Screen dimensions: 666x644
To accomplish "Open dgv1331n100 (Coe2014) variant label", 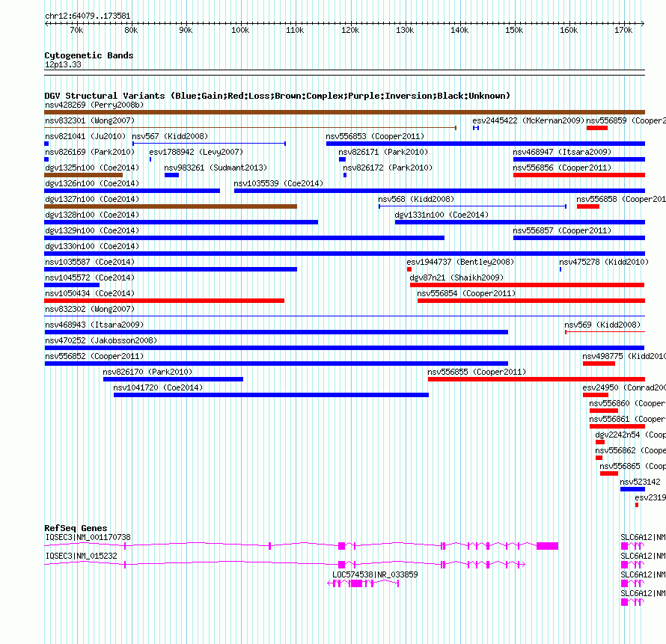I will tap(442, 215).
